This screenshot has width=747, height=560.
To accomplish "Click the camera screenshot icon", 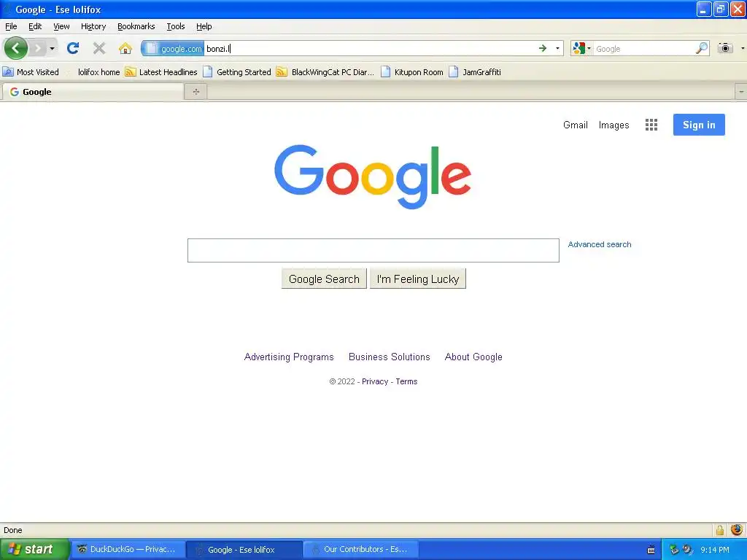I will click(x=725, y=48).
